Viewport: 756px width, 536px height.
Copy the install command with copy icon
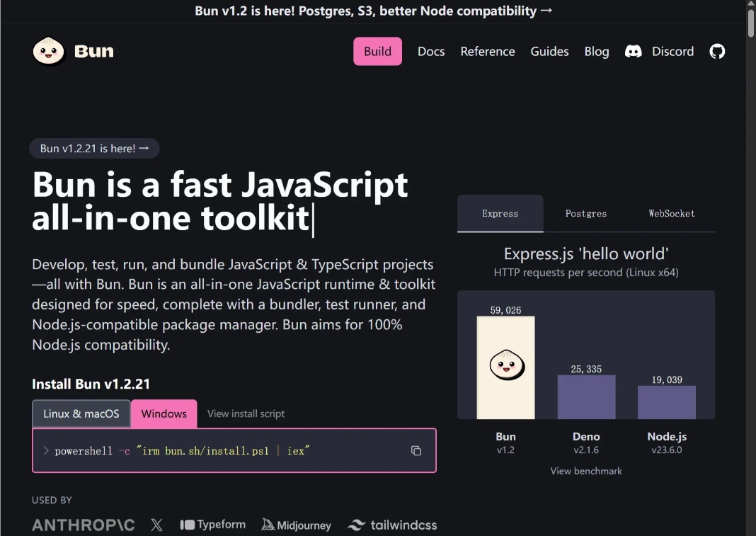tap(416, 450)
